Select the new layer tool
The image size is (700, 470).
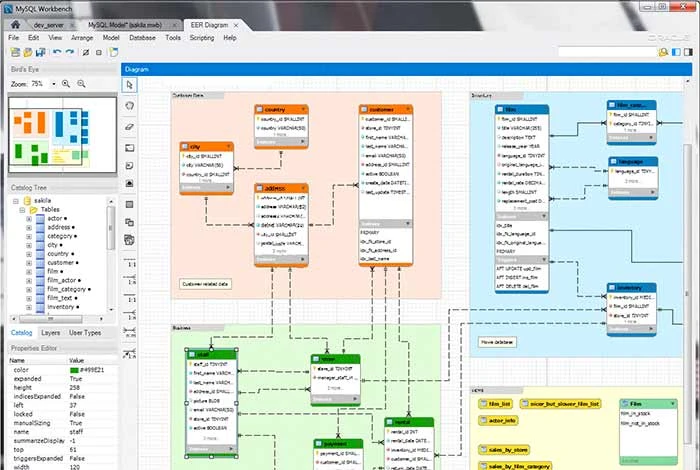(129, 148)
